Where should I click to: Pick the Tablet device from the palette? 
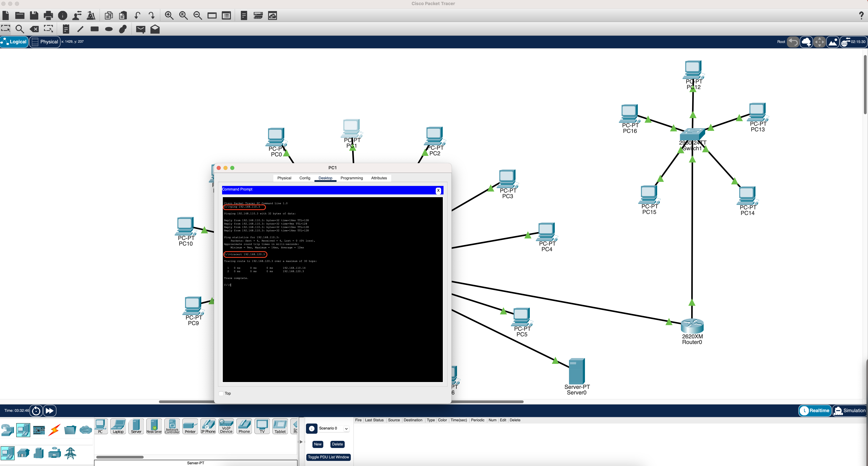(280, 427)
